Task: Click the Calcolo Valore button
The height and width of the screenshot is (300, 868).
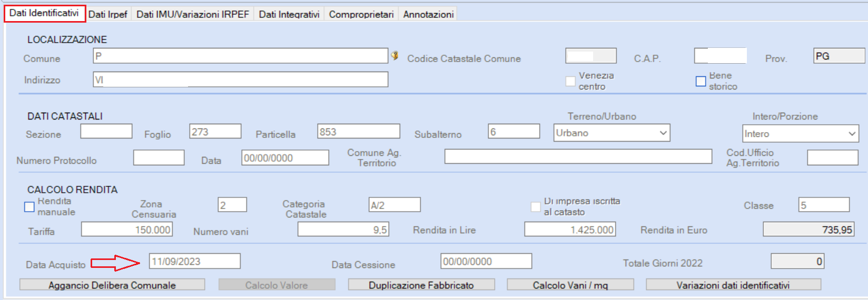Action: click(277, 285)
